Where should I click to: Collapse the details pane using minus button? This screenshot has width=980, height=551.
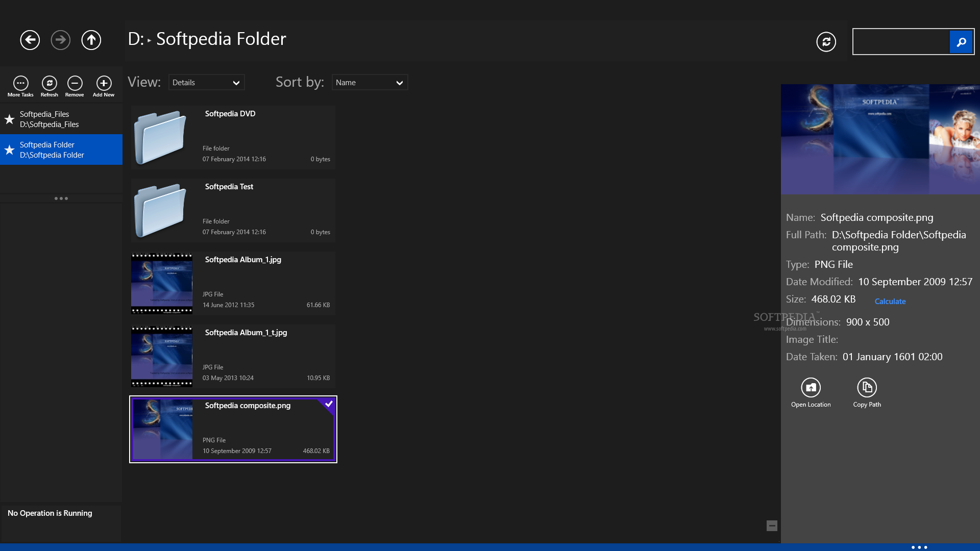point(772,525)
